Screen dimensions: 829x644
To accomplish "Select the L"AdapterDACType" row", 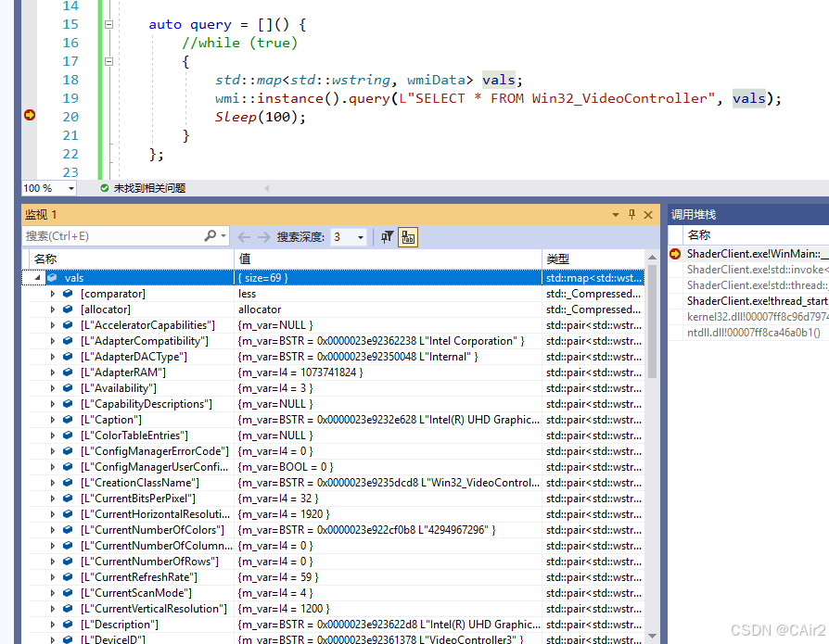I will tap(333, 357).
